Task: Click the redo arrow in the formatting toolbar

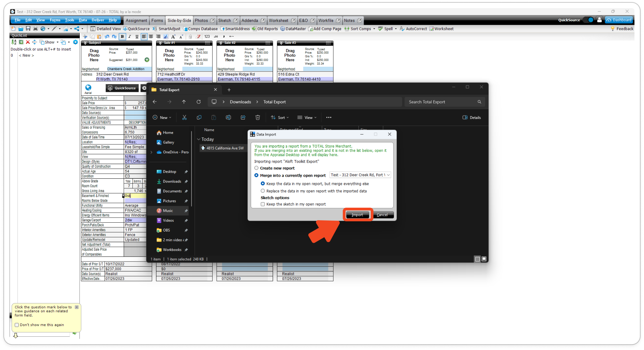Action: pos(114,36)
